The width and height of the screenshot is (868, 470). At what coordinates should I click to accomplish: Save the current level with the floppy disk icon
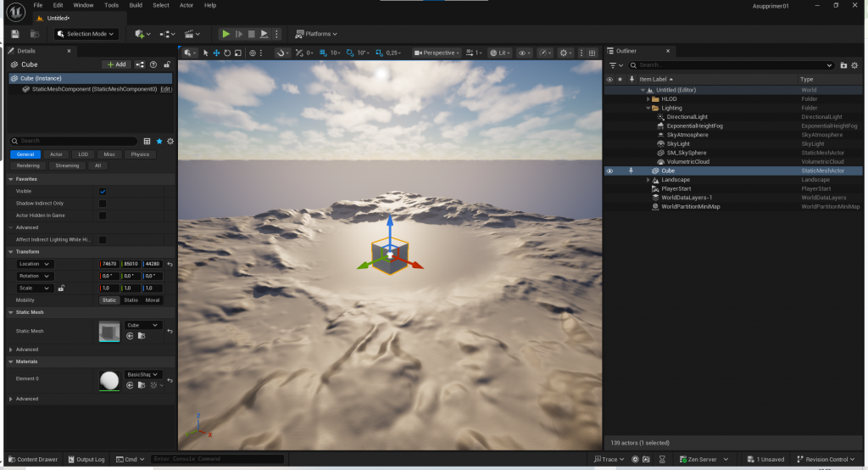[x=15, y=34]
